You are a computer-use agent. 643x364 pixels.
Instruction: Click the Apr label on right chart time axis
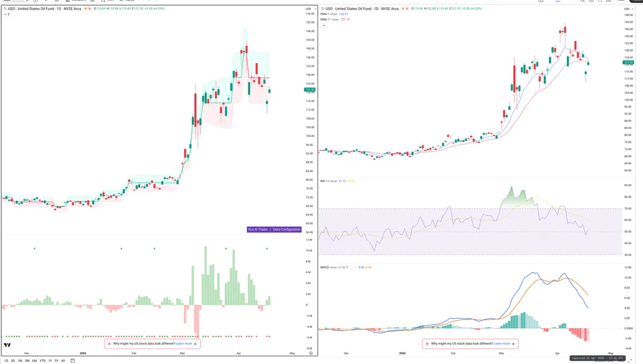click(x=557, y=353)
